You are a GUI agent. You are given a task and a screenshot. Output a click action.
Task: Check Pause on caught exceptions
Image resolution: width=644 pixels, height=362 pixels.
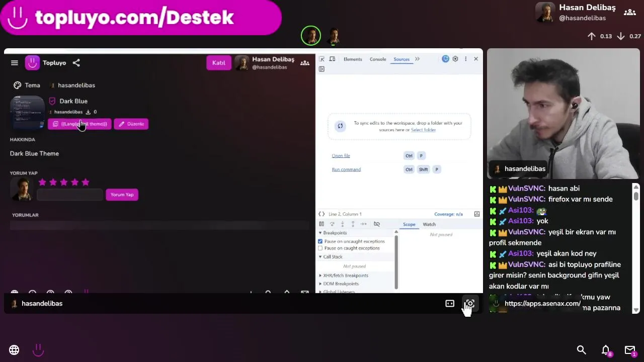320,248
